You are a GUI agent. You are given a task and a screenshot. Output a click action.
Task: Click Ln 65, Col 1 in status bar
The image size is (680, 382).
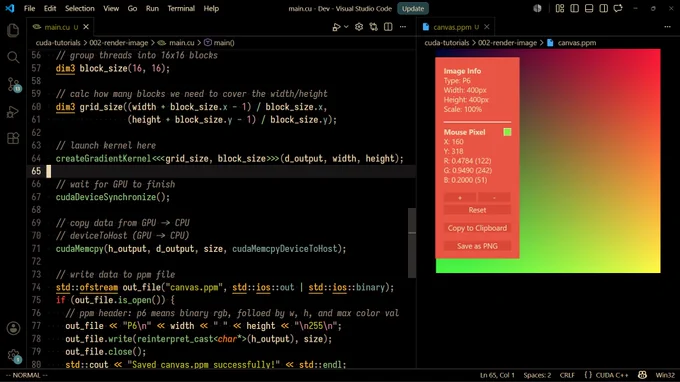tap(497, 375)
